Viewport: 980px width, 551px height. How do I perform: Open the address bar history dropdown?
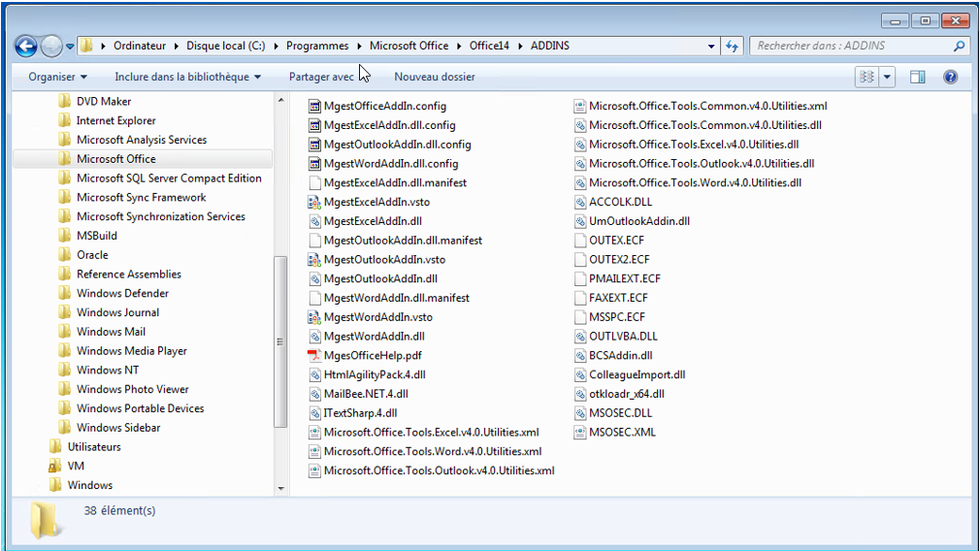(x=711, y=46)
